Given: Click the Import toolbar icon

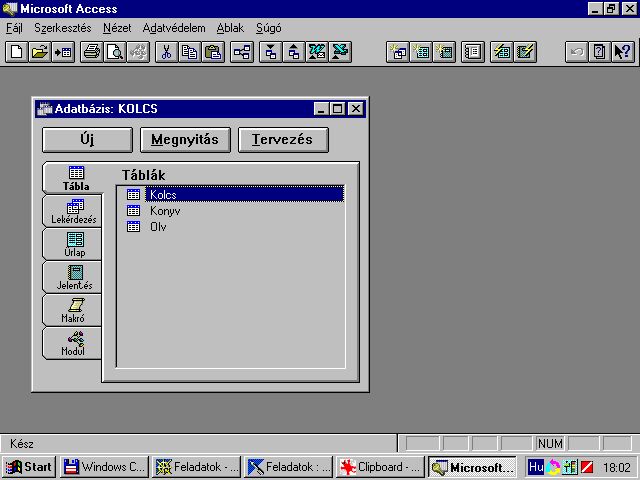Looking at the screenshot, I should [270, 52].
